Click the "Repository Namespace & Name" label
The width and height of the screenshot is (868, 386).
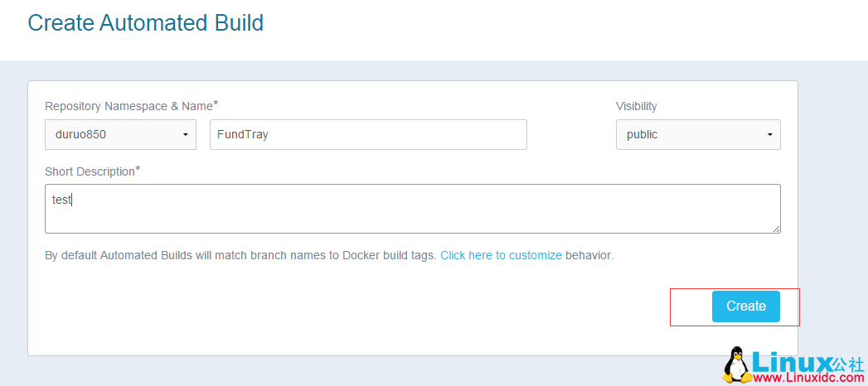129,106
